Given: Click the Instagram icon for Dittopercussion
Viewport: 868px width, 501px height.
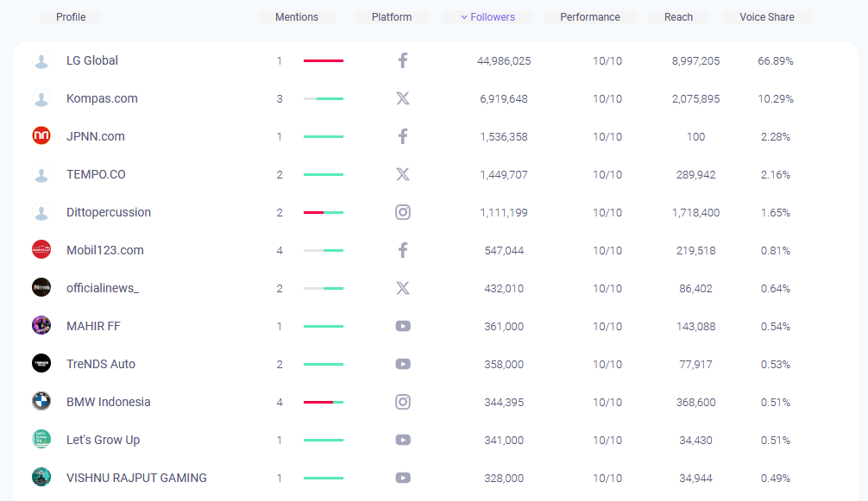Looking at the screenshot, I should (x=403, y=212).
